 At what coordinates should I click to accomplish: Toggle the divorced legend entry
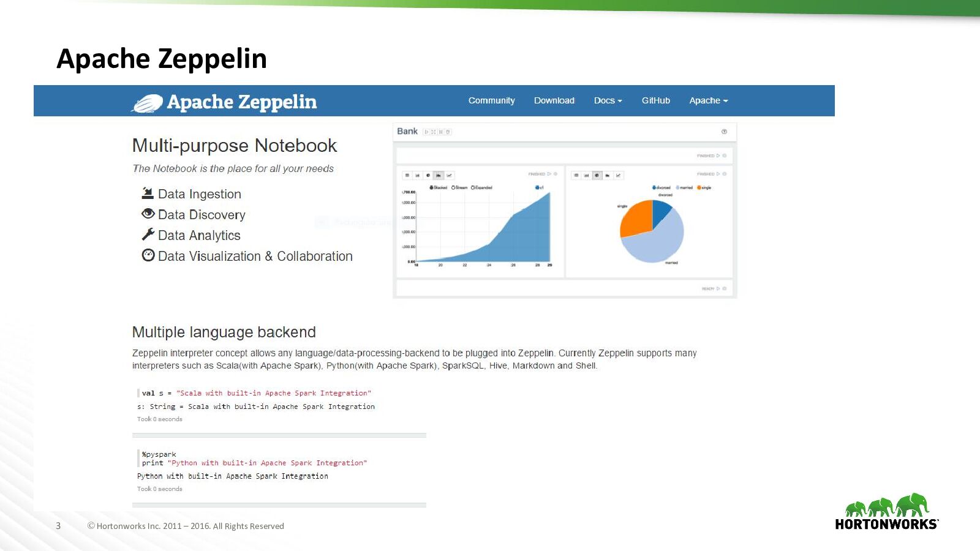pos(661,187)
